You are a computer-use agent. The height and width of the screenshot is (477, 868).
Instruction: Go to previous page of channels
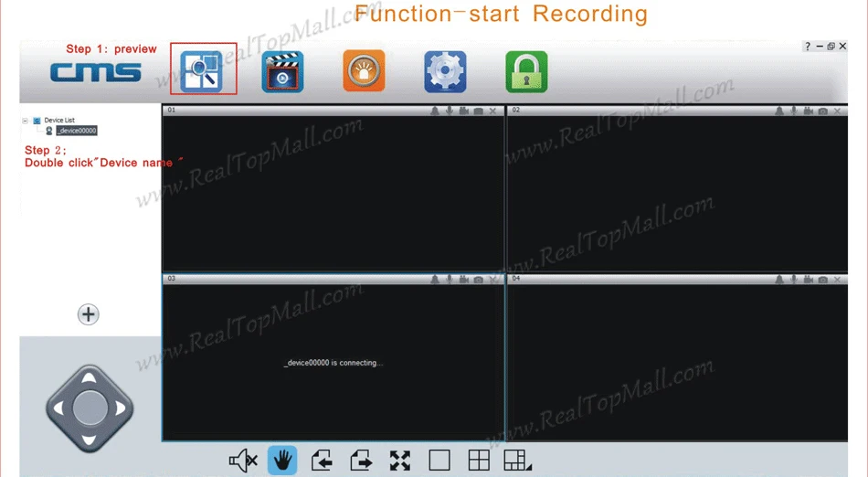point(322,461)
